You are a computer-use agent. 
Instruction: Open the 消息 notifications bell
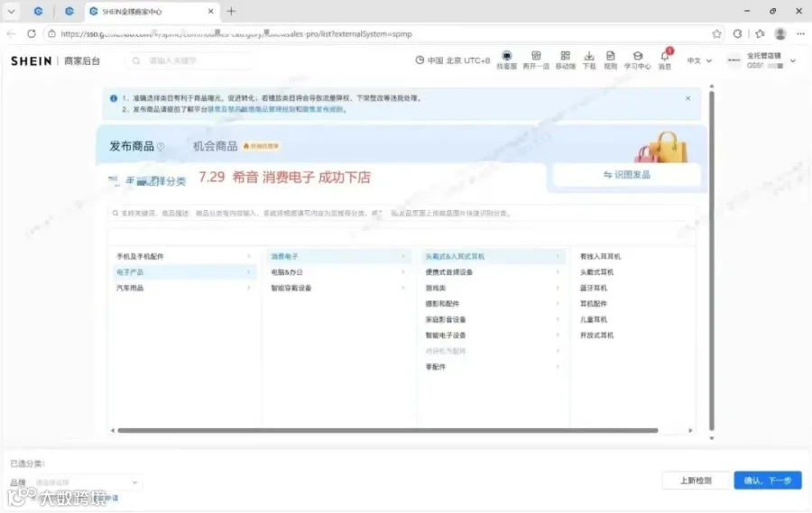[x=665, y=60]
